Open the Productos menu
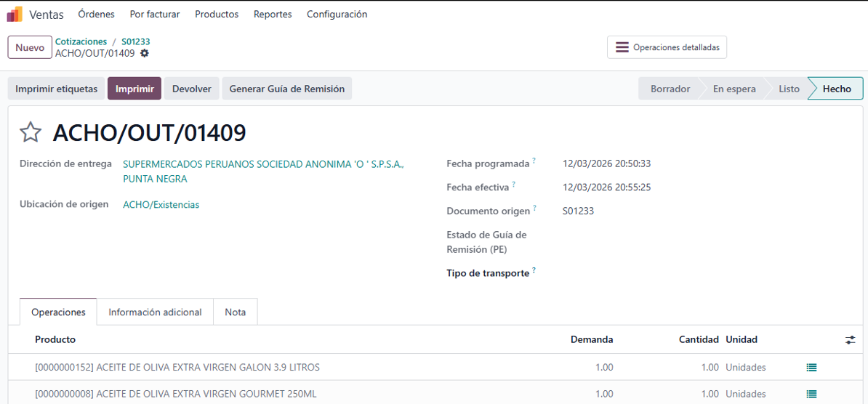This screenshot has height=404, width=868. (217, 15)
